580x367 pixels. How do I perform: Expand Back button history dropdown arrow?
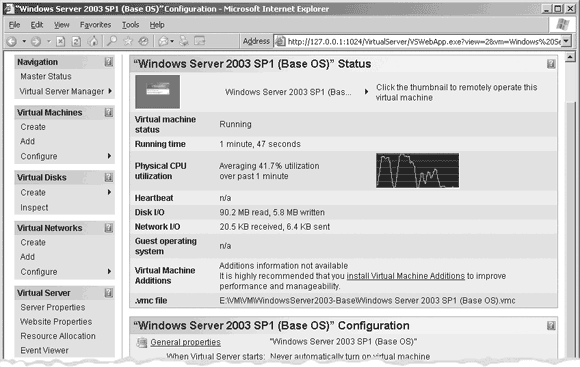click(x=24, y=41)
